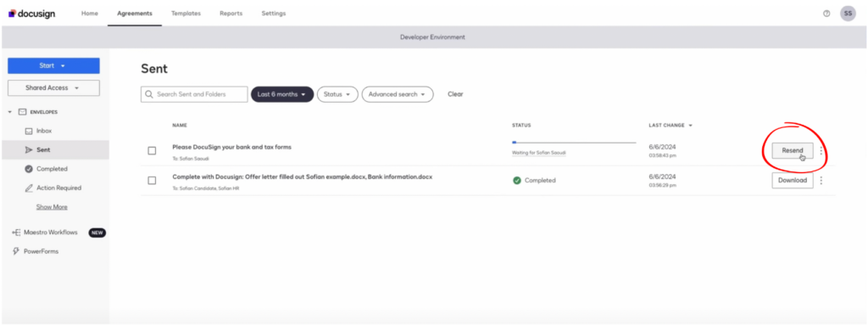Go to the Home tab
This screenshot has height=325, width=868.
pyautogui.click(x=90, y=14)
